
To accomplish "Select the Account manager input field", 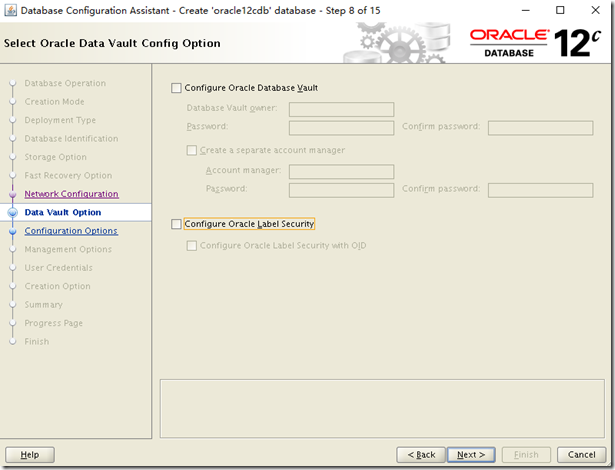I will pos(341,171).
